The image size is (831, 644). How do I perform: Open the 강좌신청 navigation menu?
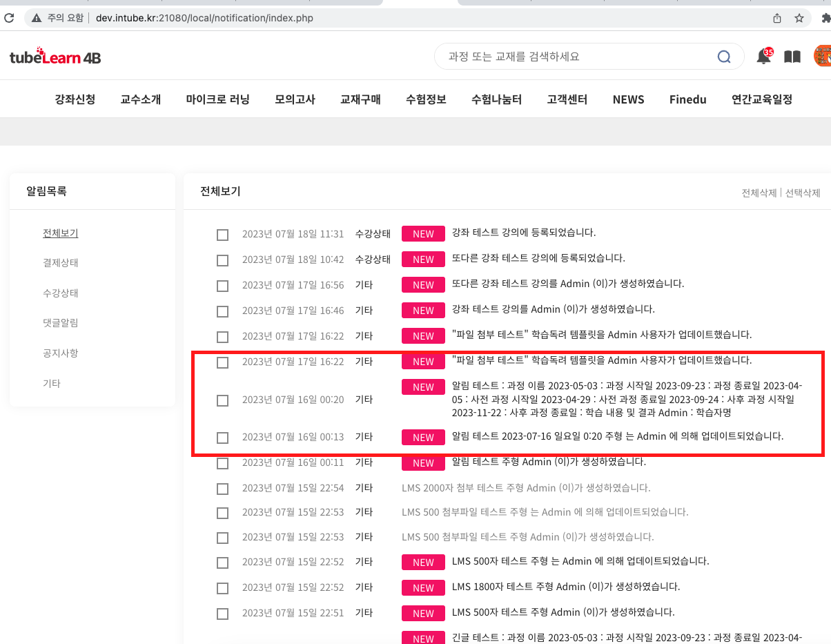pos(75,99)
